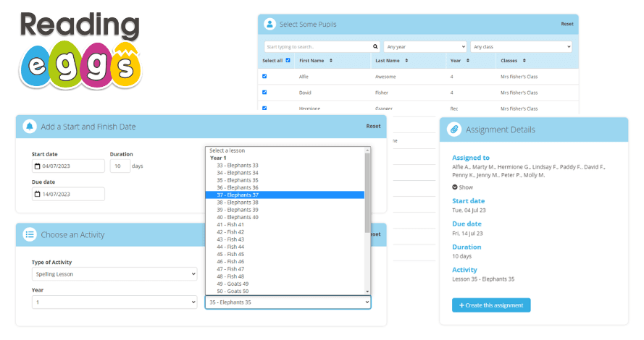The width and height of the screenshot is (644, 340).
Task: Click the bell icon beside Add a Start and Finish Date
Action: (30, 126)
